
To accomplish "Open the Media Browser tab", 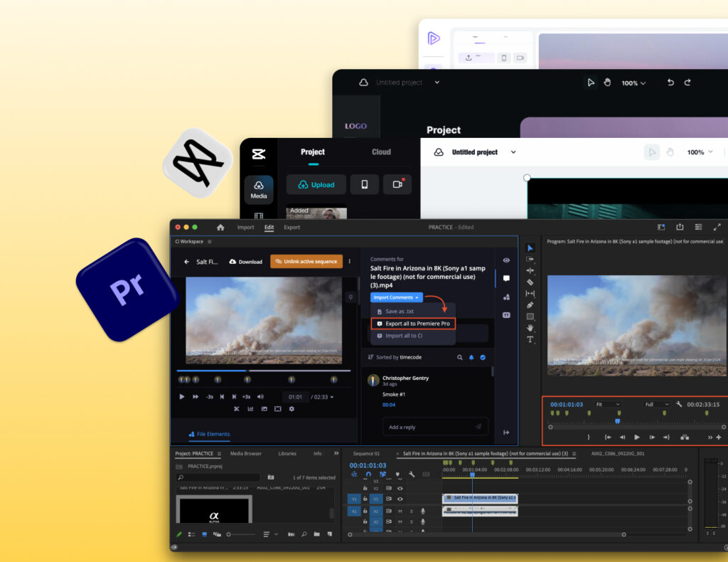I will (245, 453).
